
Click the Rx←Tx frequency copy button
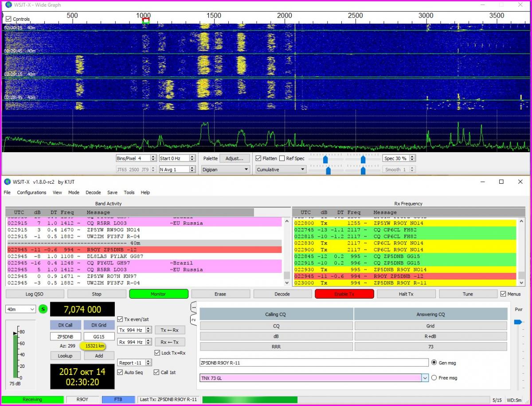tap(170, 342)
